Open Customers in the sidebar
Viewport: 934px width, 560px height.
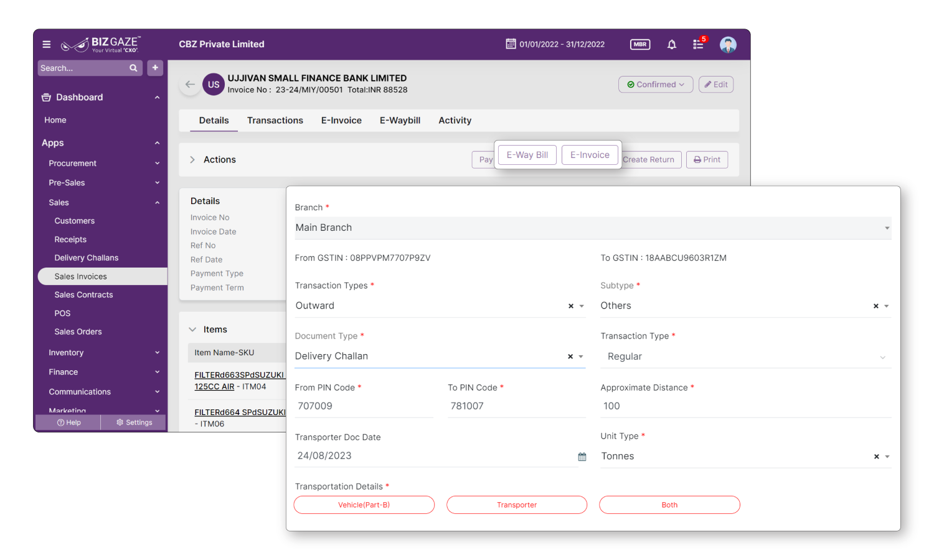[75, 221]
